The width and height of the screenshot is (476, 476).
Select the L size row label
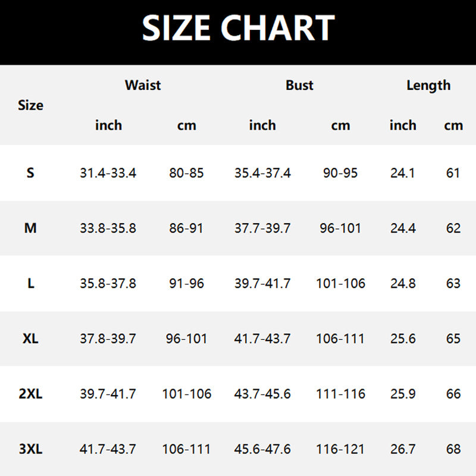coord(30,284)
